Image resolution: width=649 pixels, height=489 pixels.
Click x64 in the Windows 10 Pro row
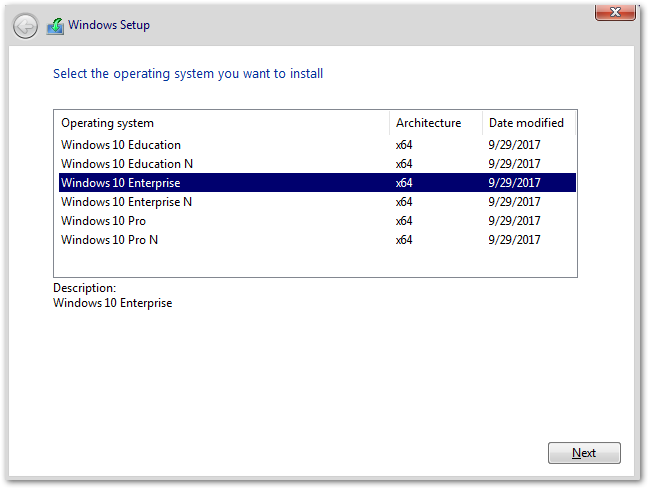click(404, 221)
